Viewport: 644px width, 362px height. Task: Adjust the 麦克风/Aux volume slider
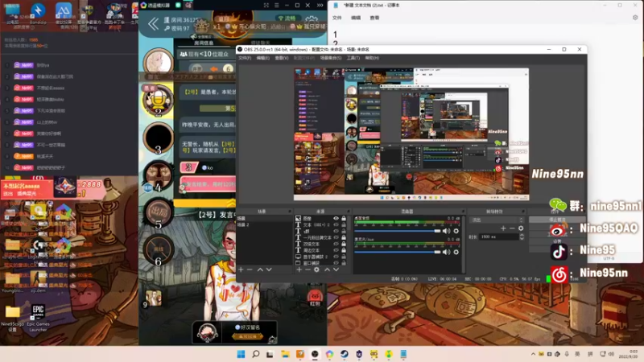coord(397,252)
